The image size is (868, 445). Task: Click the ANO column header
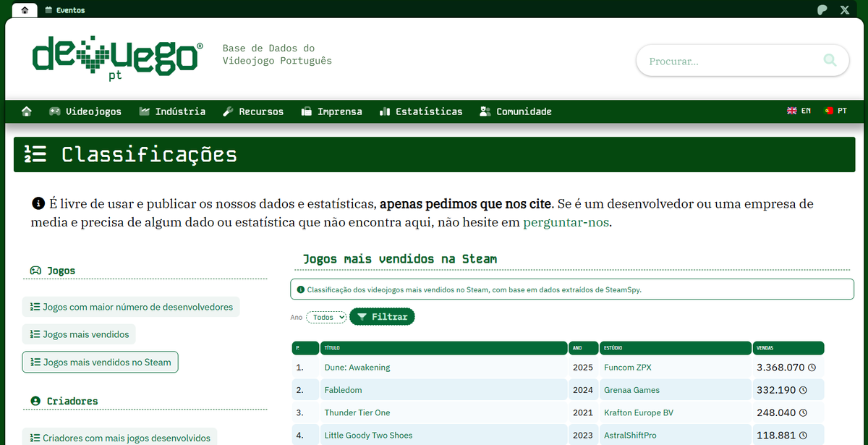[x=584, y=348]
